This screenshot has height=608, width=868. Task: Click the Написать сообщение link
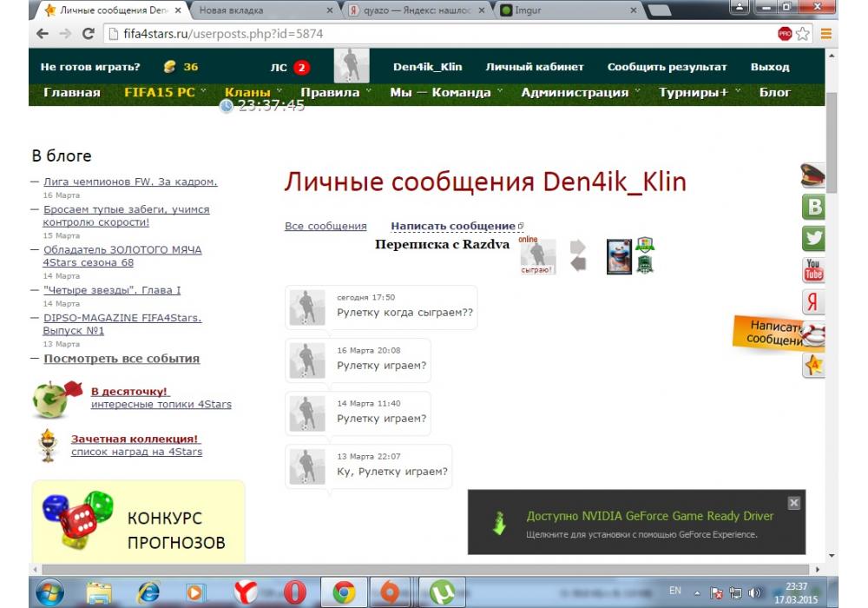tap(453, 226)
